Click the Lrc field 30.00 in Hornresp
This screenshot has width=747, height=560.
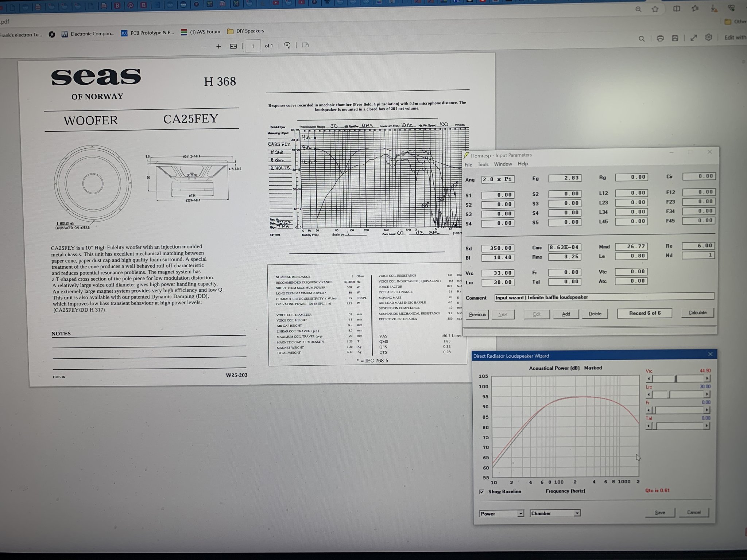pos(498,283)
